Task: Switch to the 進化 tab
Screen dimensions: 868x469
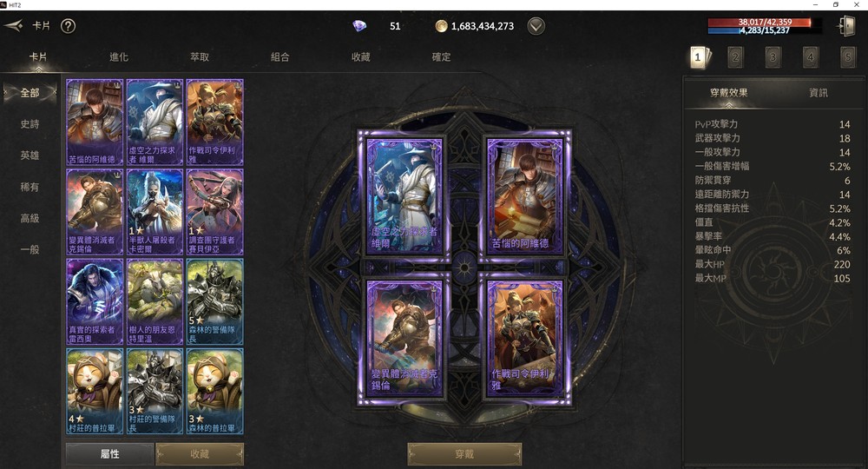Action: pos(119,57)
